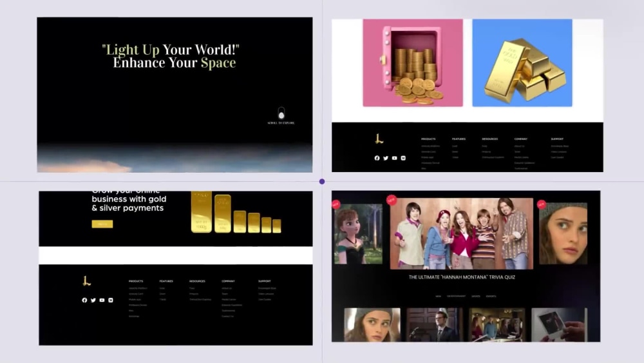Click Twitter icon in top-right site footer
Image resolution: width=644 pixels, height=363 pixels.
click(386, 158)
